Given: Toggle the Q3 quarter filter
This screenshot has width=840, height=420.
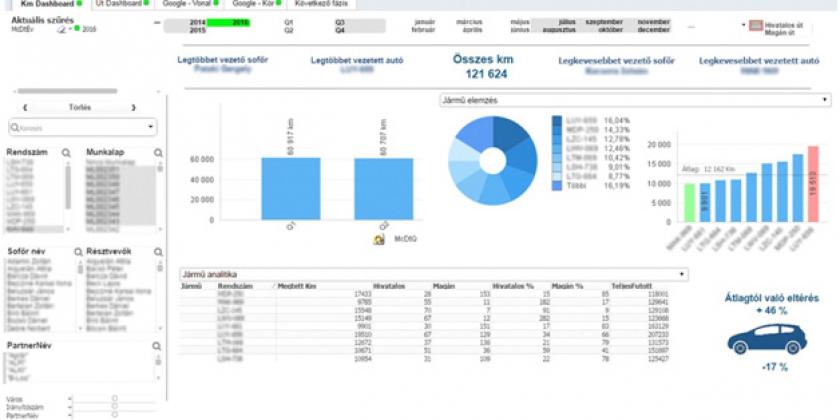Looking at the screenshot, I should [x=340, y=21].
